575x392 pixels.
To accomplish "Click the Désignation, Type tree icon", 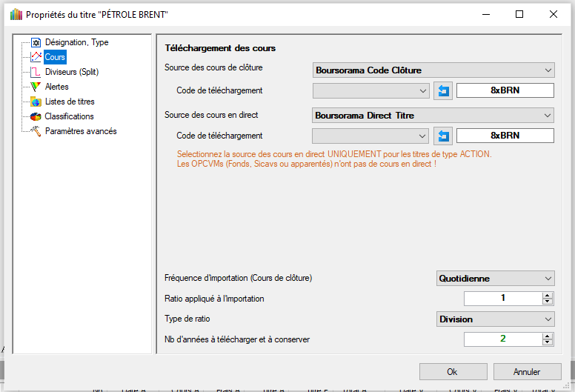I will click(35, 43).
